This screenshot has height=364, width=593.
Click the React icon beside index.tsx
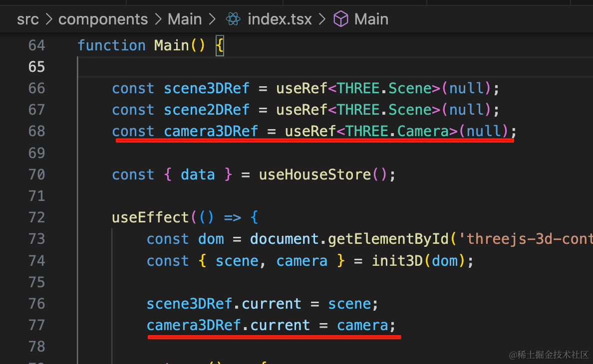[x=233, y=19]
